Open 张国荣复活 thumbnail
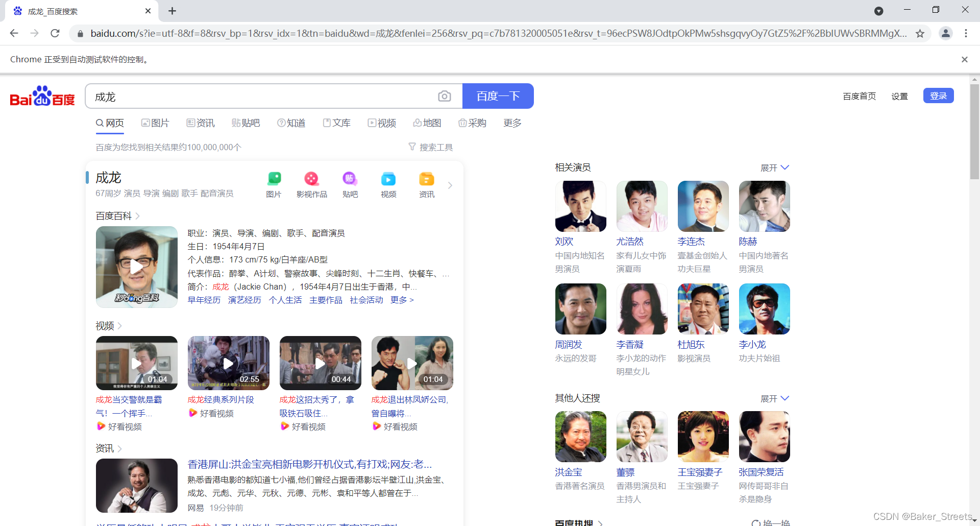 point(765,437)
